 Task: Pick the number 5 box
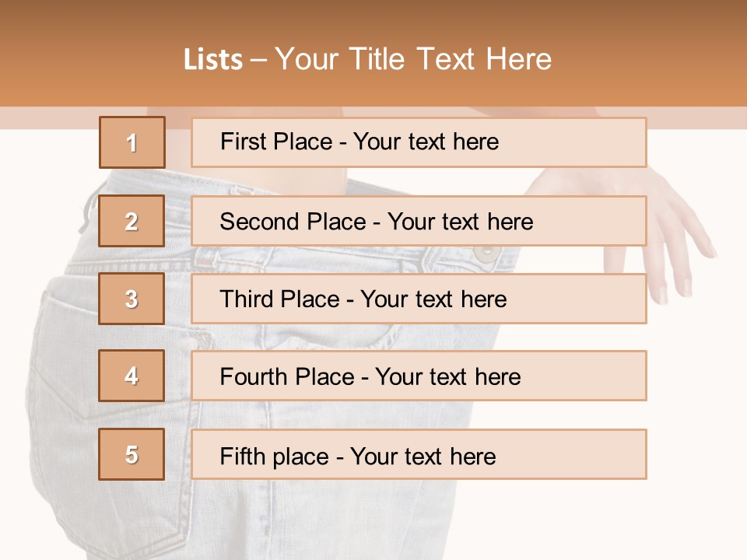(132, 454)
